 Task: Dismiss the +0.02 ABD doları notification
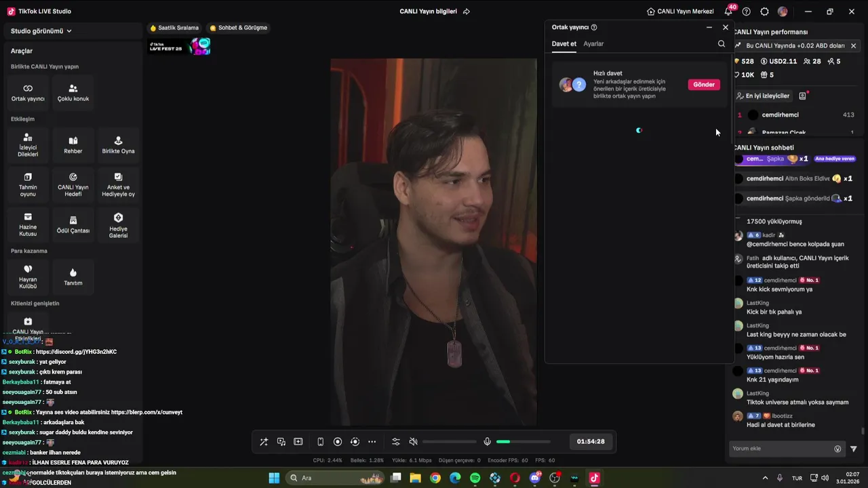click(x=853, y=46)
